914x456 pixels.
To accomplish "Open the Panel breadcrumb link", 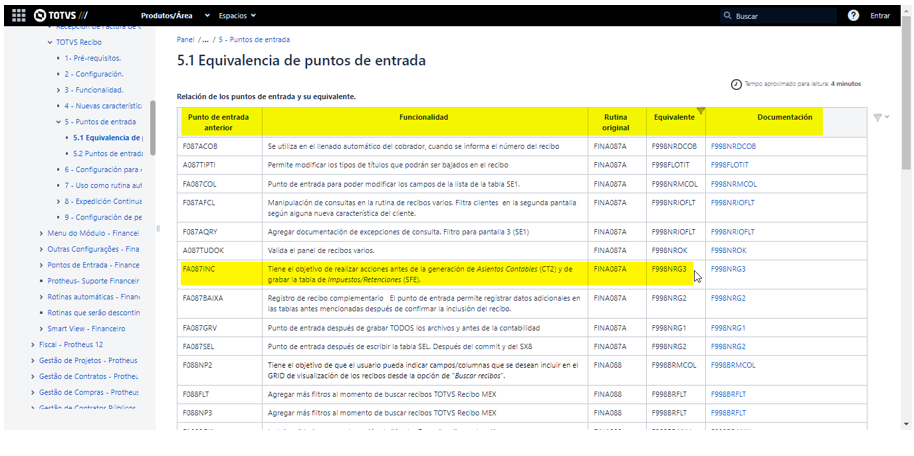I will (x=185, y=40).
